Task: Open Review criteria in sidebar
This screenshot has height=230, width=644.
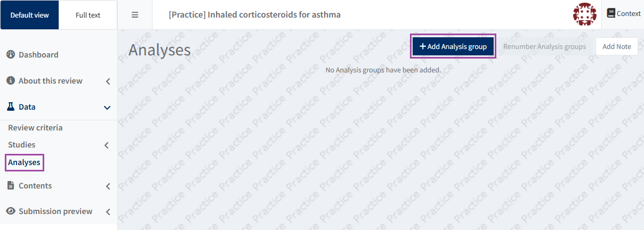Action: [x=35, y=128]
